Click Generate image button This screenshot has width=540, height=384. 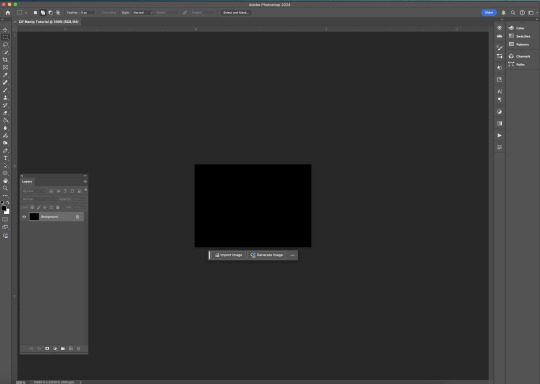point(267,255)
